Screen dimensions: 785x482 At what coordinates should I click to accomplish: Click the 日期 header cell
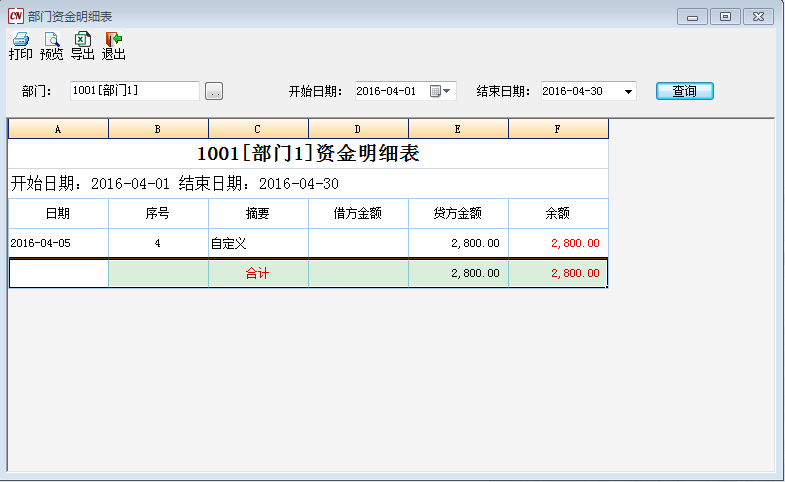coord(58,214)
